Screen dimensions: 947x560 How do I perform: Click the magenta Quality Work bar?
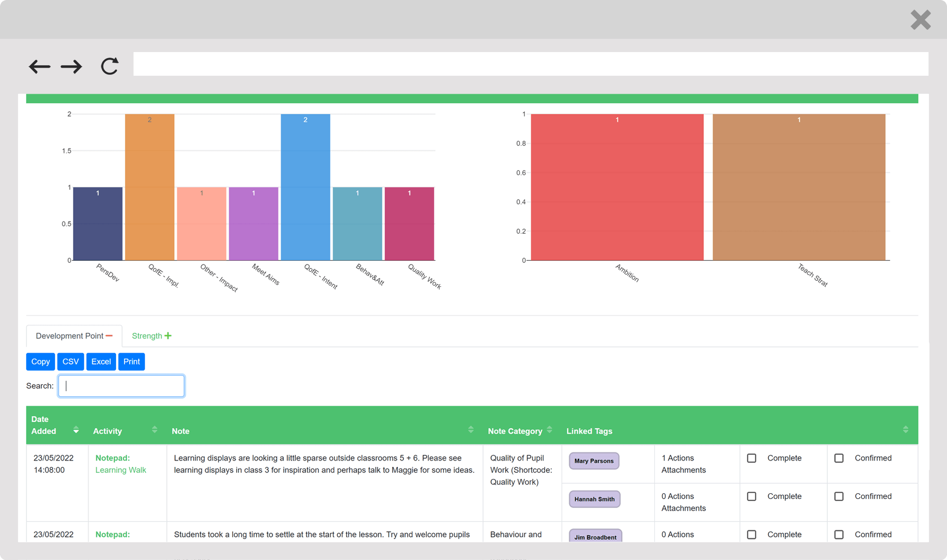409,223
